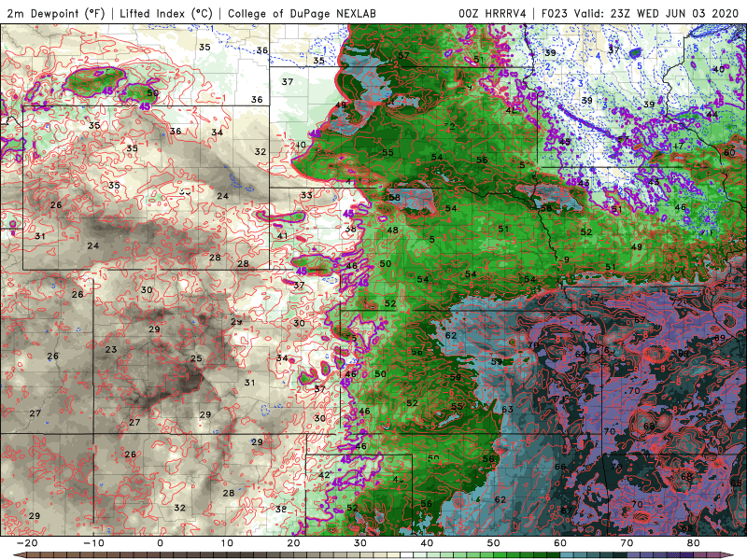747x560 pixels.
Task: Click the 40 label on the color scale
Action: [x=427, y=543]
